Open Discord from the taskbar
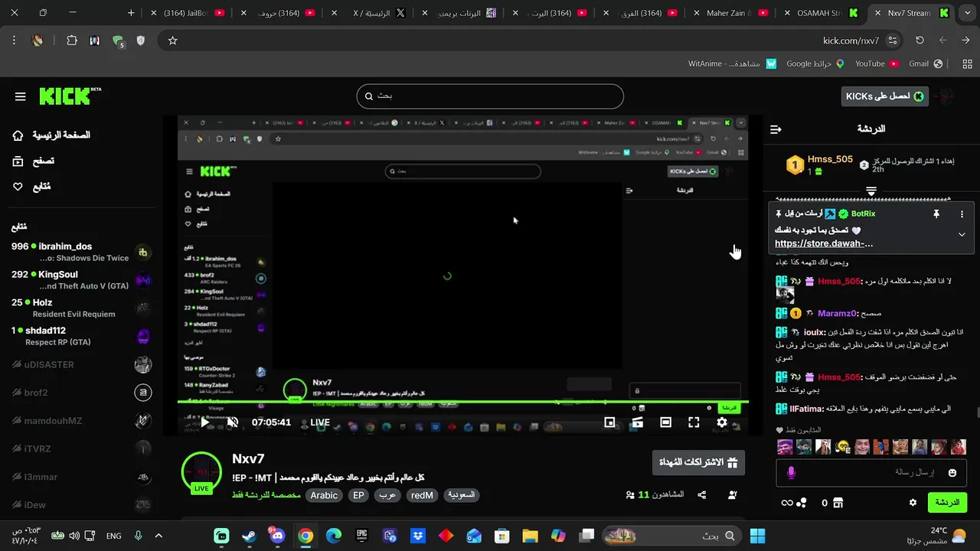This screenshot has width=980, height=551. (x=277, y=536)
